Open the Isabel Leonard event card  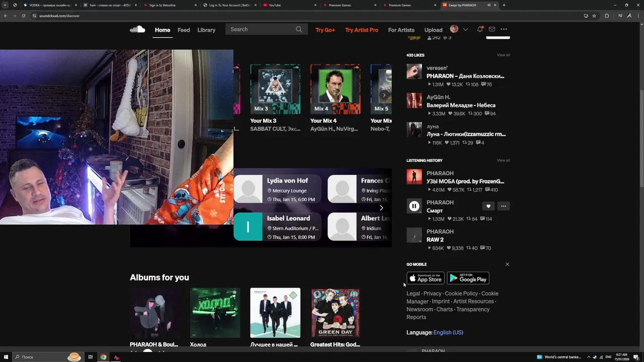(277, 227)
